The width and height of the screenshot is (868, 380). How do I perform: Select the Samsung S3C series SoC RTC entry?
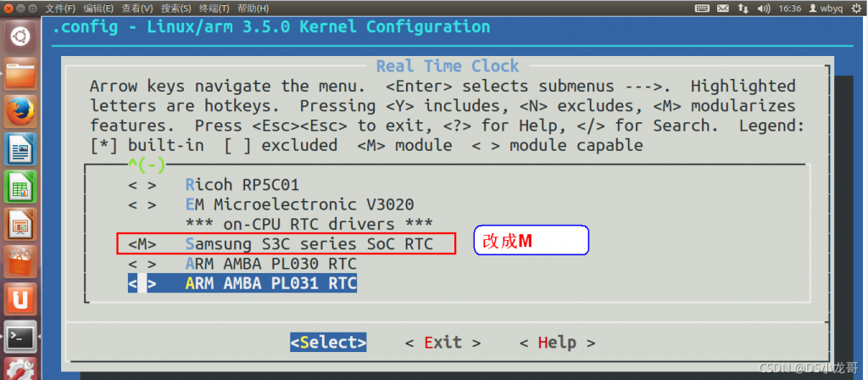point(281,243)
